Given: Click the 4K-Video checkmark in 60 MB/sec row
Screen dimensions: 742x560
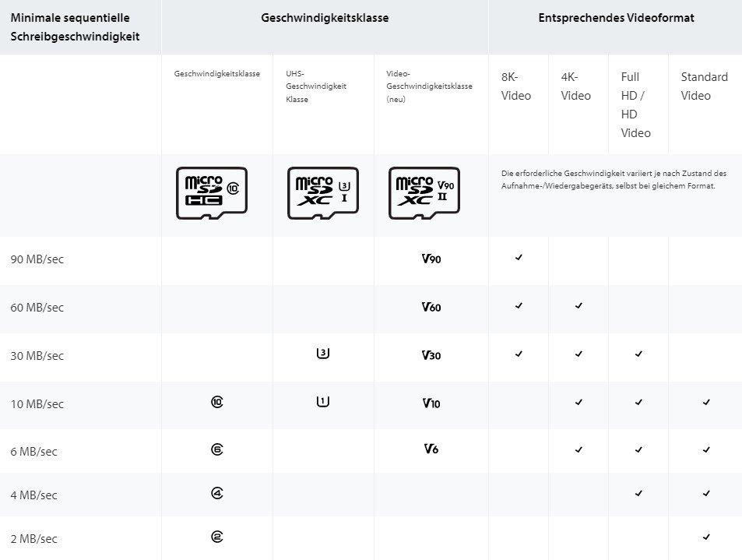Looking at the screenshot, I should 578,306.
